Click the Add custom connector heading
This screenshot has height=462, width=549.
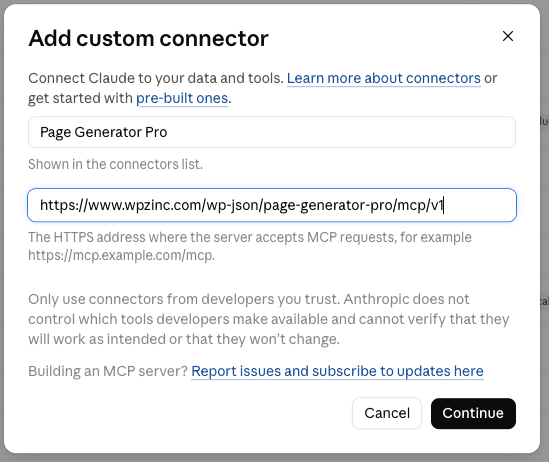tap(148, 38)
